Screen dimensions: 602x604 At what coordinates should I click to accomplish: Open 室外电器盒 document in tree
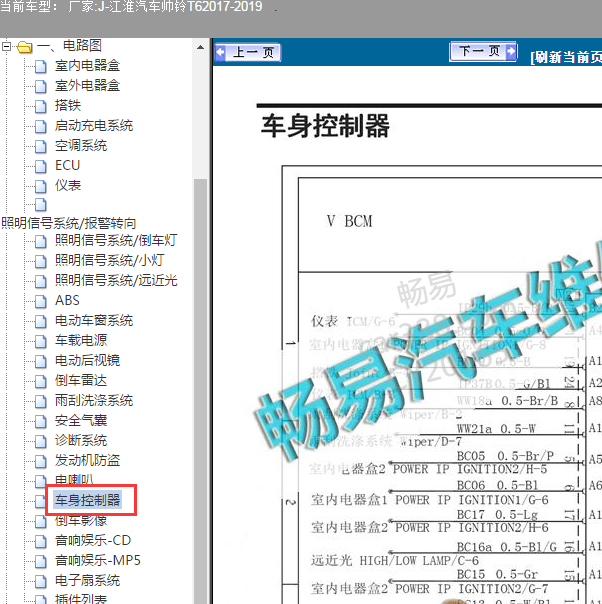pos(87,86)
